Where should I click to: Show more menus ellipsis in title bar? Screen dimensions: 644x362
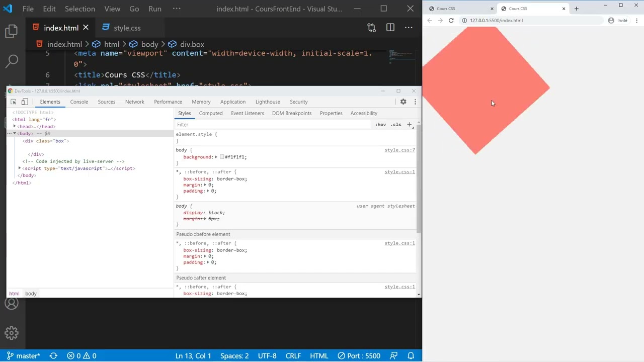click(x=177, y=9)
